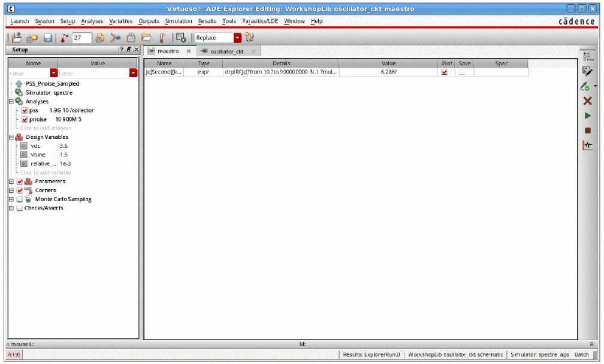The image size is (604, 364).
Task: Click the Spec column header
Action: click(501, 63)
